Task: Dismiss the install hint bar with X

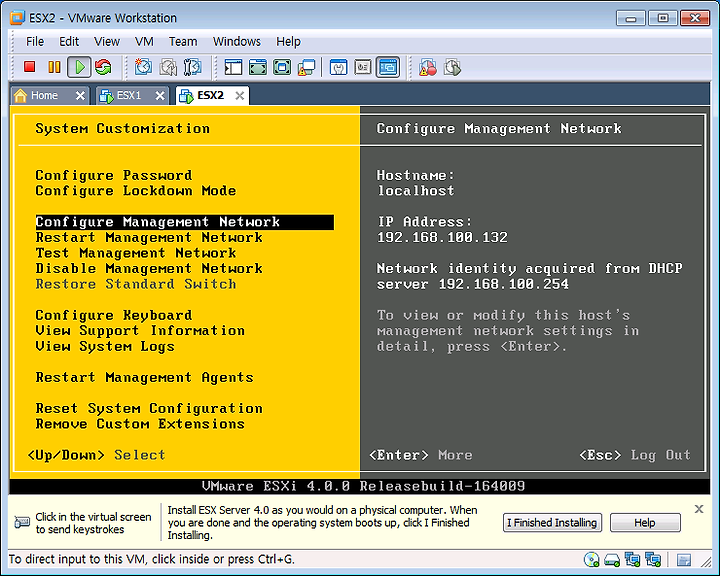Action: [x=699, y=509]
